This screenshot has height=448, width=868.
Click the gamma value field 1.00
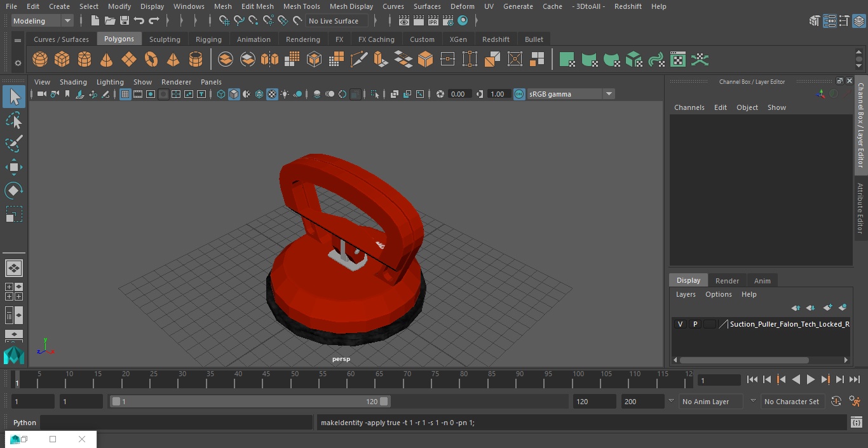[498, 94]
